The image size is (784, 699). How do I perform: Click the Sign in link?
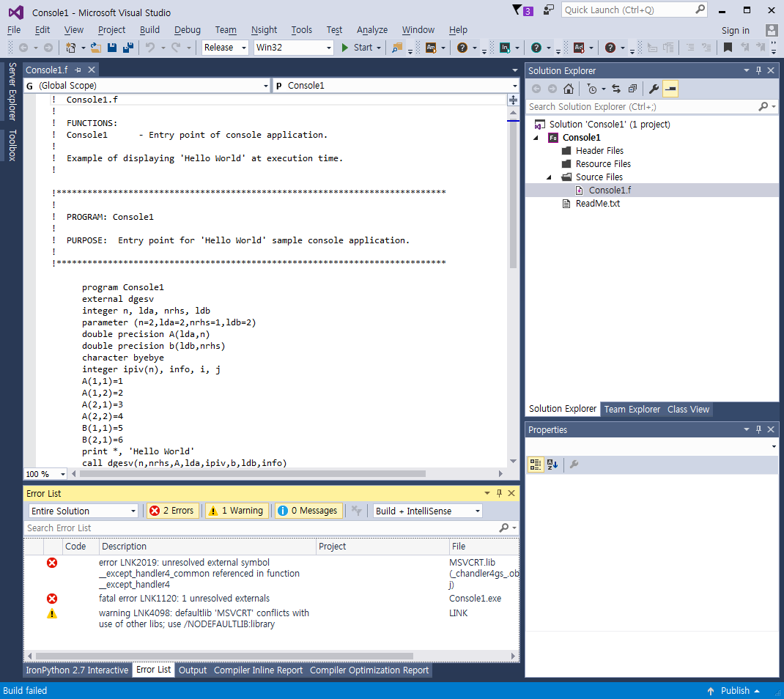735,30
